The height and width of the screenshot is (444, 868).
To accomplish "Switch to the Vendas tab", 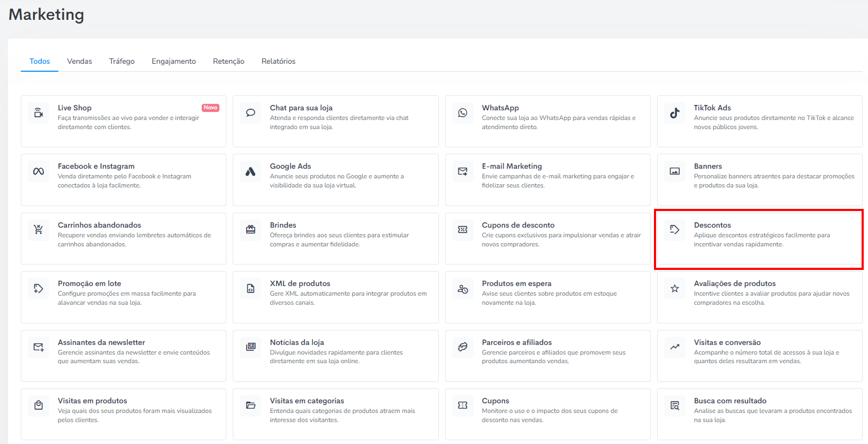I will [x=80, y=61].
